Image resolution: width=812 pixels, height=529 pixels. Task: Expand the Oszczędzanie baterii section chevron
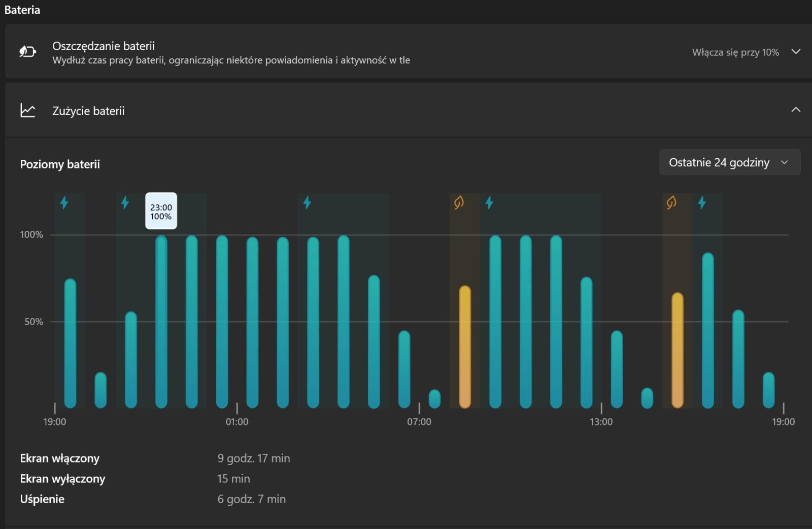click(796, 52)
